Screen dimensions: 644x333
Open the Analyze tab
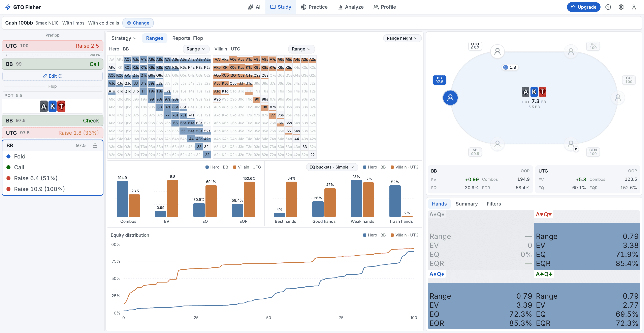(x=350, y=7)
